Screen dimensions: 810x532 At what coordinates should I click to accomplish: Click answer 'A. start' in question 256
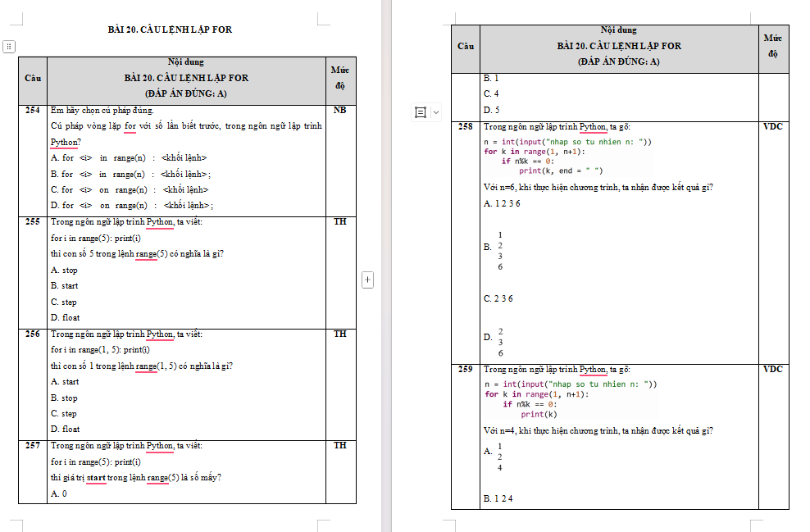(x=65, y=381)
